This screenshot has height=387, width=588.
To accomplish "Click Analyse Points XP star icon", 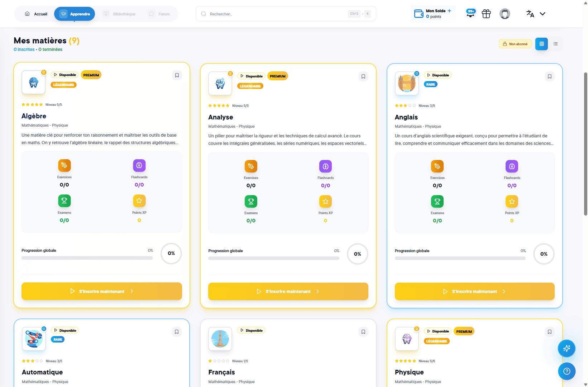I will coord(325,202).
